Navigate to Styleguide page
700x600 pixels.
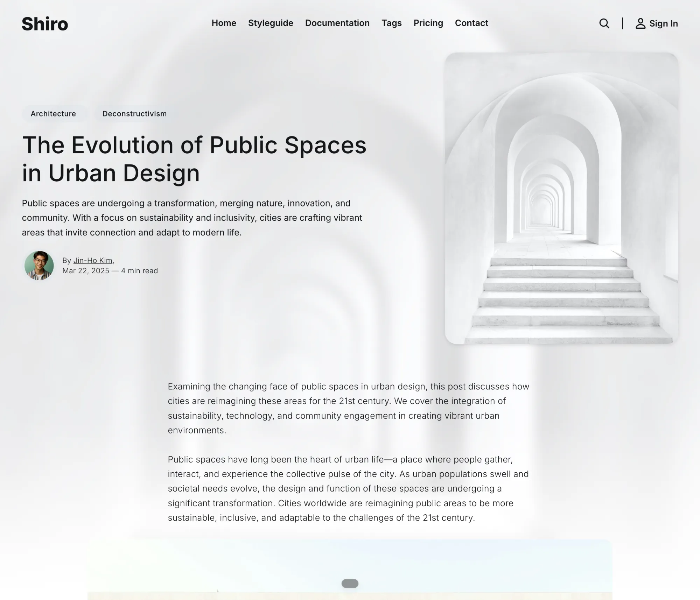coord(271,23)
